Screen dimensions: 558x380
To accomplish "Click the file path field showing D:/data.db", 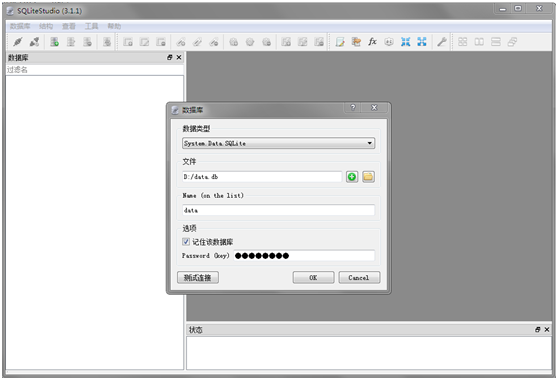I will coord(262,177).
